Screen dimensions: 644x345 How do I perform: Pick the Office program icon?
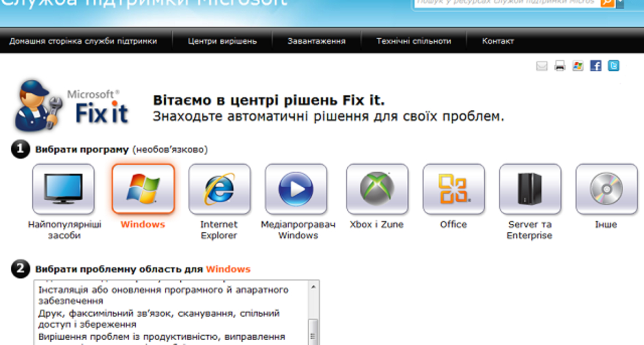coord(454,189)
